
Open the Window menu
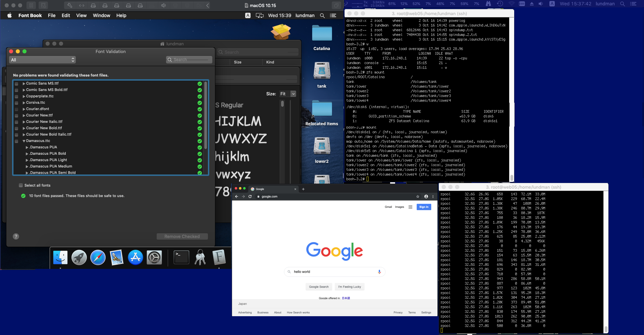coord(101,15)
